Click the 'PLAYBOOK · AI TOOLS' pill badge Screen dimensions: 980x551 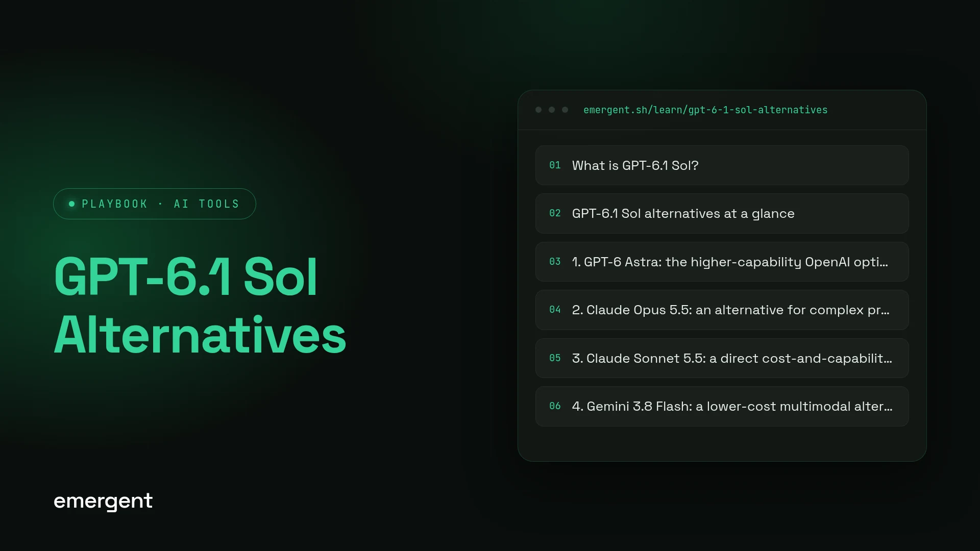coord(155,204)
